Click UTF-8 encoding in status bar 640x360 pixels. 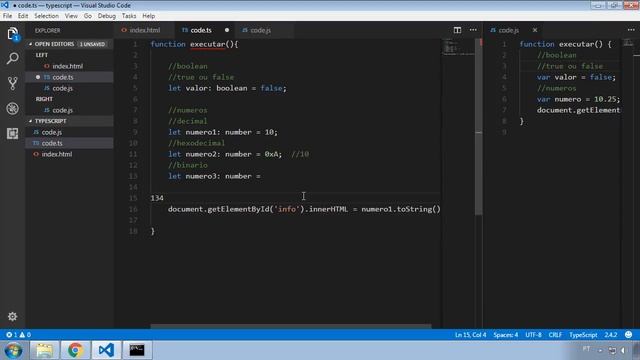pyautogui.click(x=533, y=335)
